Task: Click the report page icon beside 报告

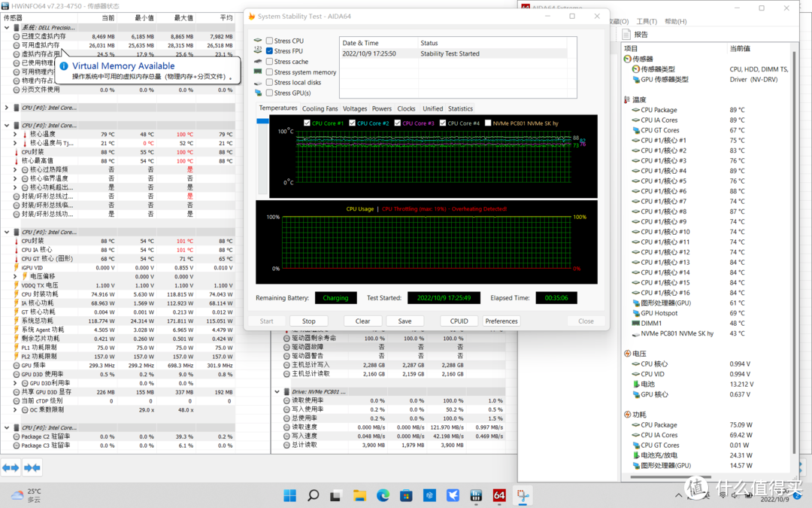Action: [626, 34]
